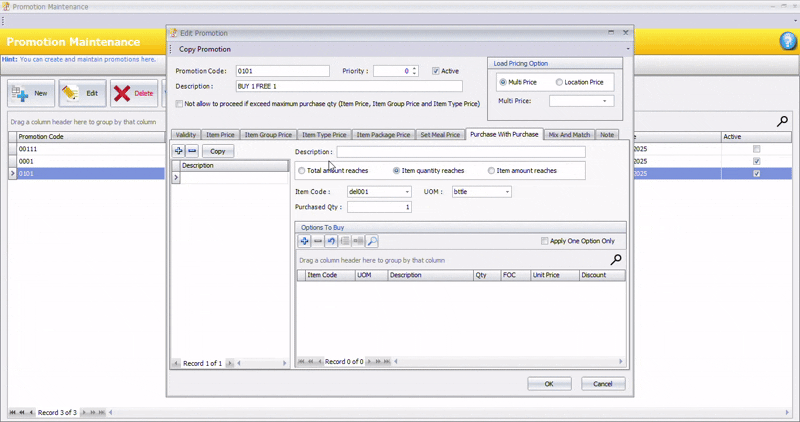Image resolution: width=800 pixels, height=422 pixels.
Task: Click the Purchased Qty input field
Action: (379, 207)
